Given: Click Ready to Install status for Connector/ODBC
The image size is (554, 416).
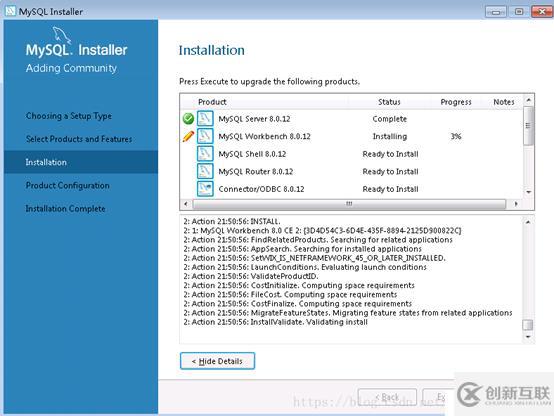Looking at the screenshot, I should point(390,189).
